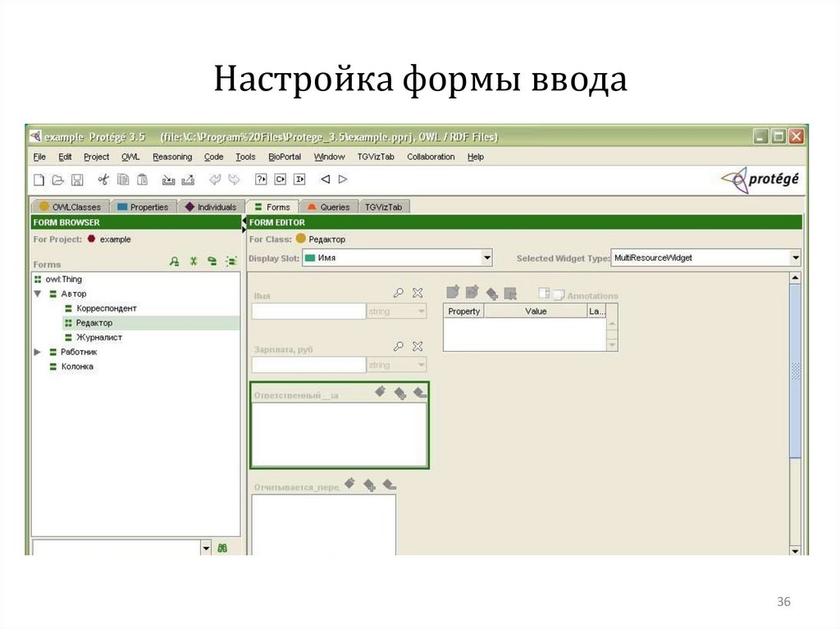Click the magnifier icon of Зарплата widget
This screenshot has height=629, width=840.
398,347
